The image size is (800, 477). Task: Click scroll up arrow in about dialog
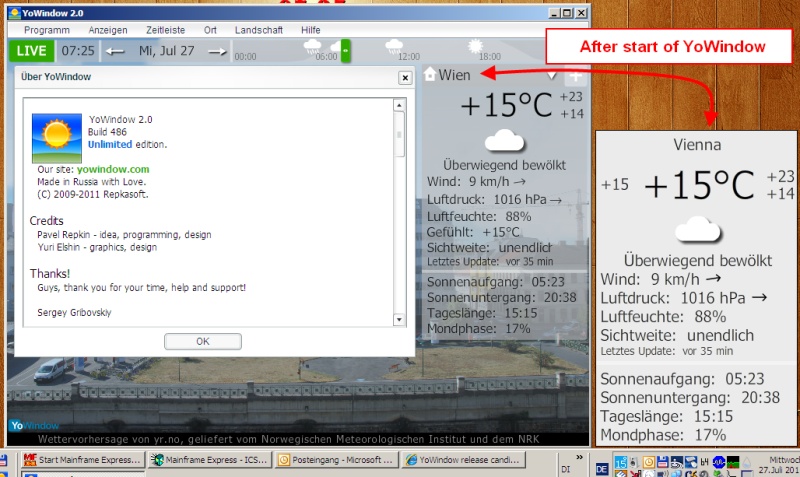pos(399,105)
